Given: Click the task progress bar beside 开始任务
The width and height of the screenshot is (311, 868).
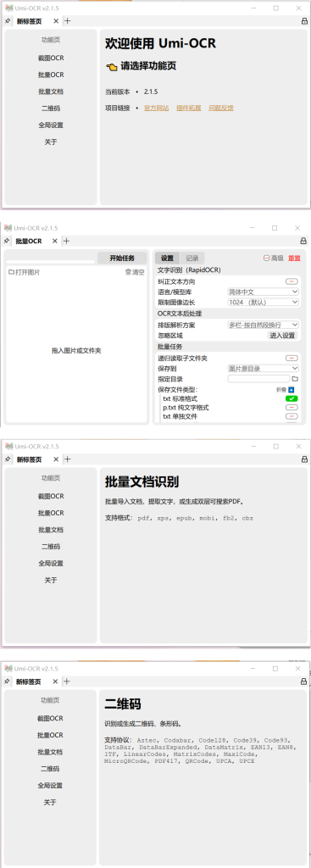Looking at the screenshot, I should click(x=51, y=261).
